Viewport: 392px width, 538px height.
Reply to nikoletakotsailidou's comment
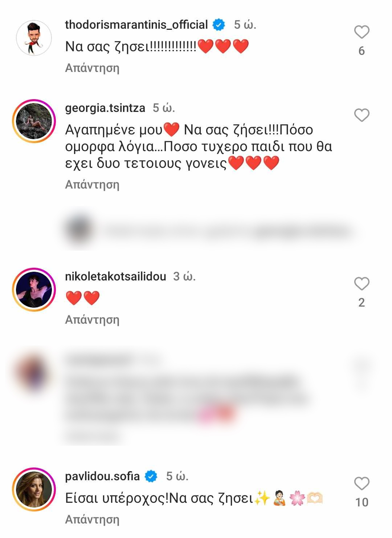(92, 320)
